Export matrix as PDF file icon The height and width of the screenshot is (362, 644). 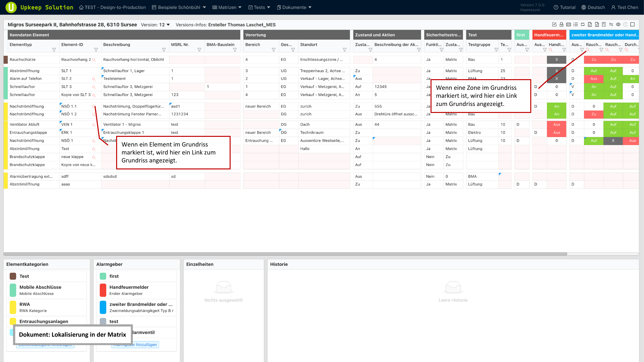coord(590,24)
